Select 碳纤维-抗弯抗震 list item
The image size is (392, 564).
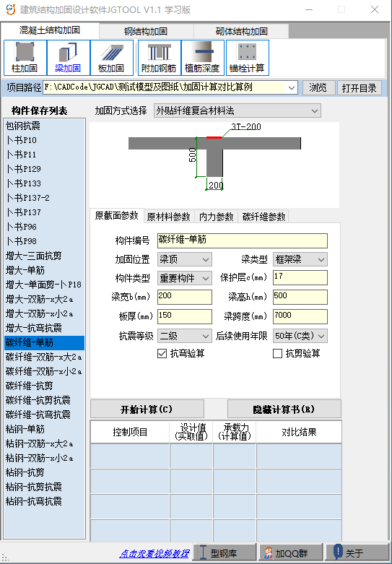(x=44, y=415)
